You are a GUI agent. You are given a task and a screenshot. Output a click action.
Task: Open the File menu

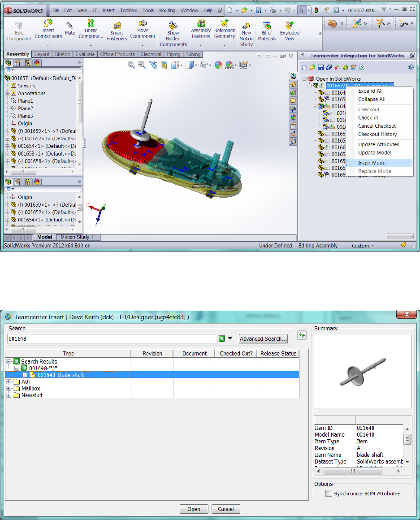(56, 10)
